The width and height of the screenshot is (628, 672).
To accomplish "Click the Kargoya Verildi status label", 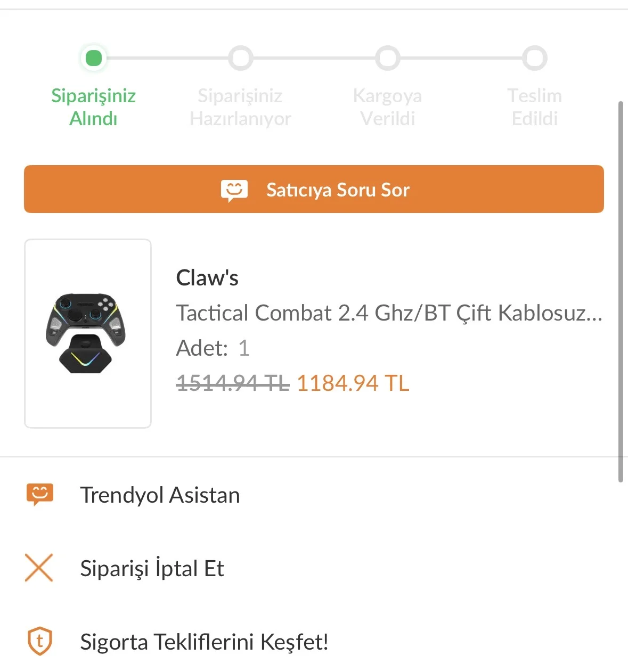I will point(387,107).
